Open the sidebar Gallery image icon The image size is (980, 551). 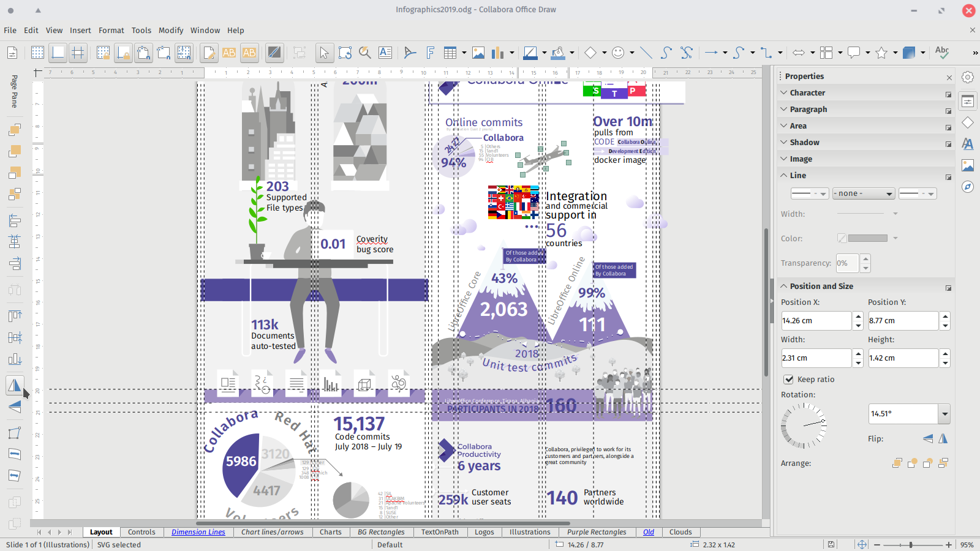[968, 165]
